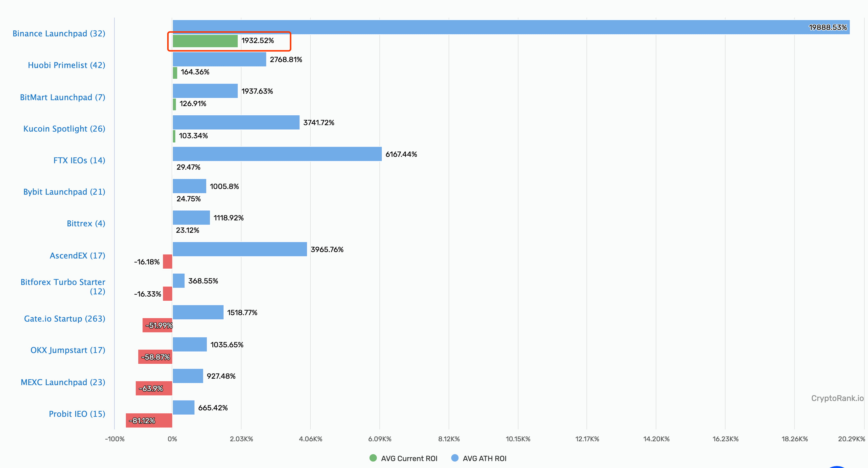
Task: Click the Bitforex Turbo Starter (12) label
Action: [x=63, y=287]
